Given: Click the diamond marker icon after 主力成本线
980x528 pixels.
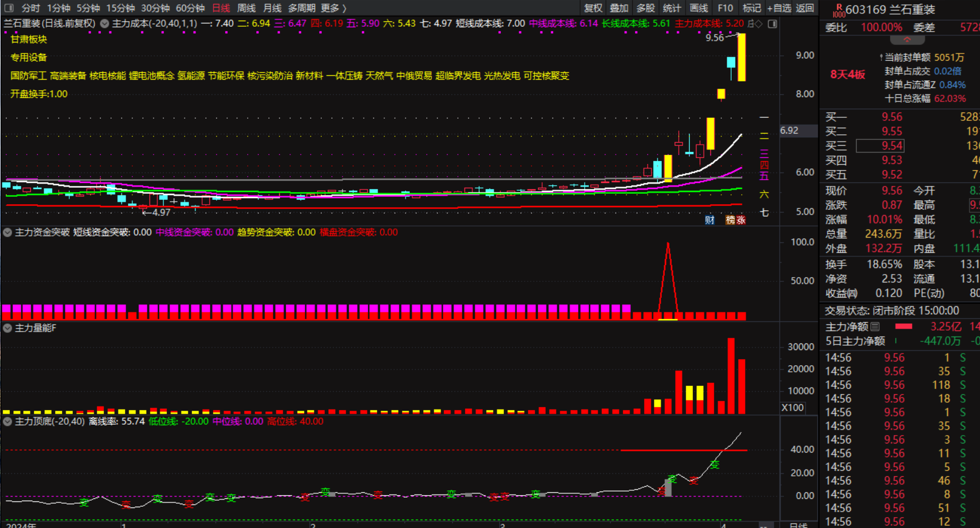Looking at the screenshot, I should click(x=758, y=24).
